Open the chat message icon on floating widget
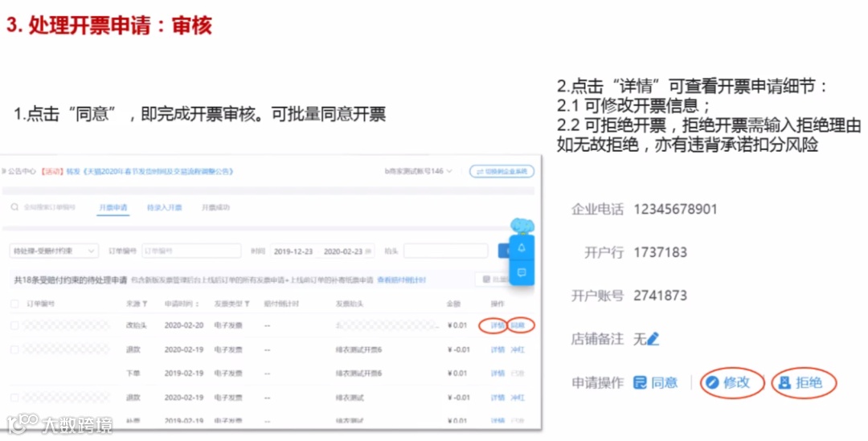This screenshot has height=441, width=868. coord(522,272)
